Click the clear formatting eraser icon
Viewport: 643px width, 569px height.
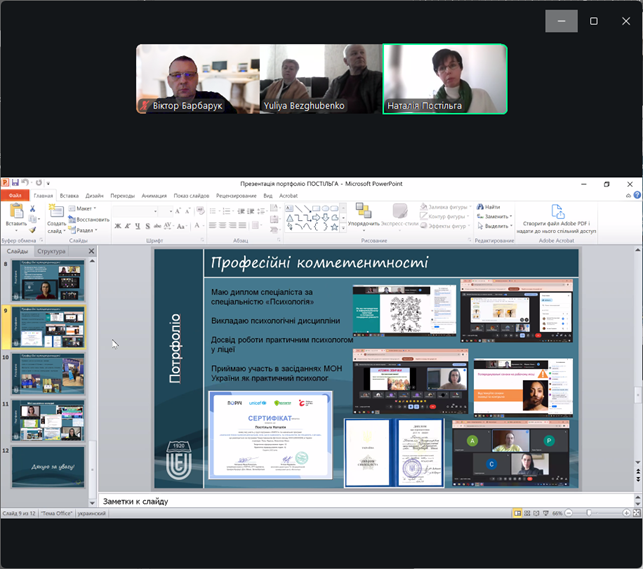coord(201,211)
